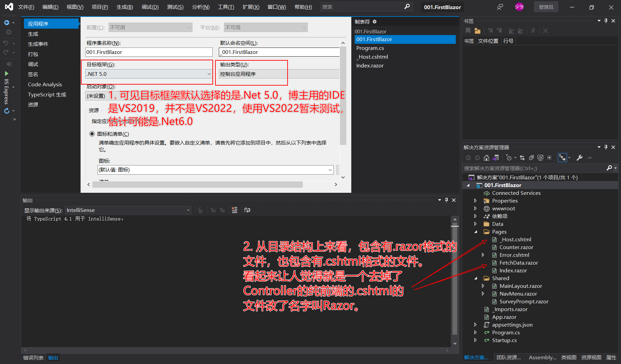Pin the Solution Explorer panel
This screenshot has height=364, width=621.
pos(606,147)
